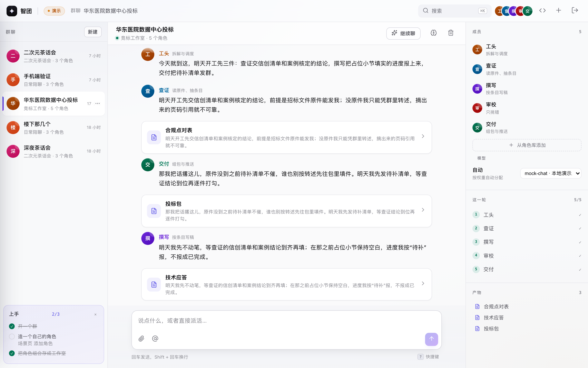
Task: Click the 演示 badge in header
Action: pos(54,11)
